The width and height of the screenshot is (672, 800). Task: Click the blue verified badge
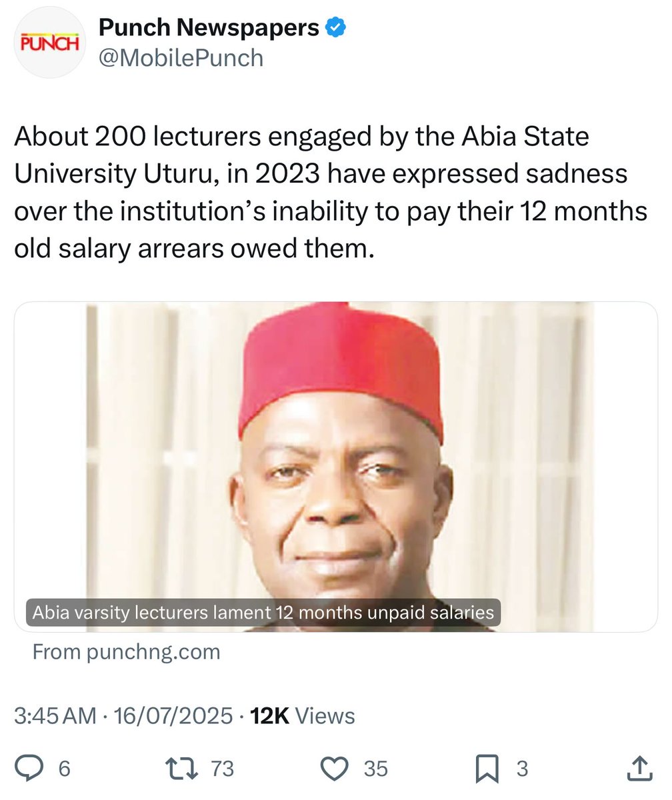335,28
